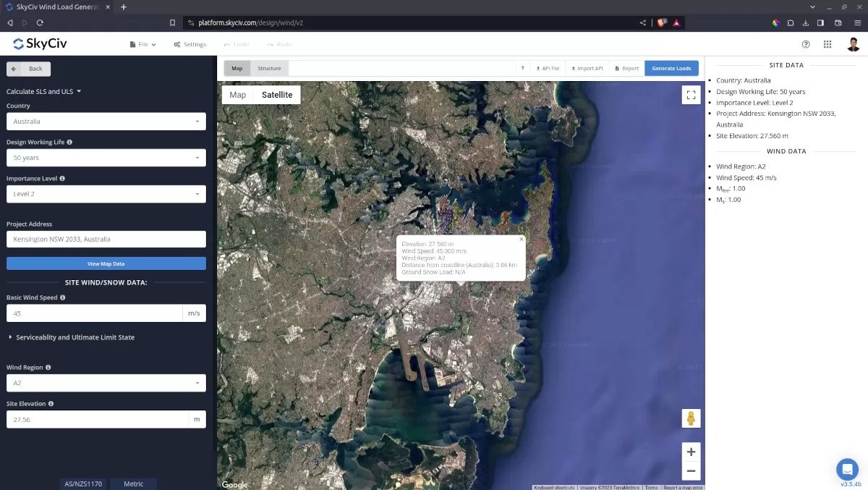Click the Basic Wind Speed input field
868x490 pixels.
coord(94,313)
